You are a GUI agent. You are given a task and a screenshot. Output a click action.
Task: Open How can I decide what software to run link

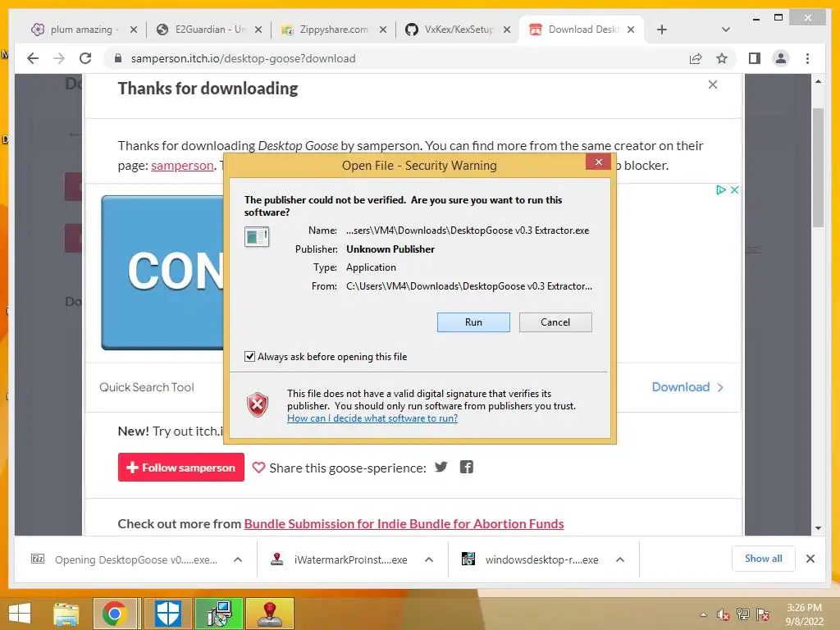372,418
